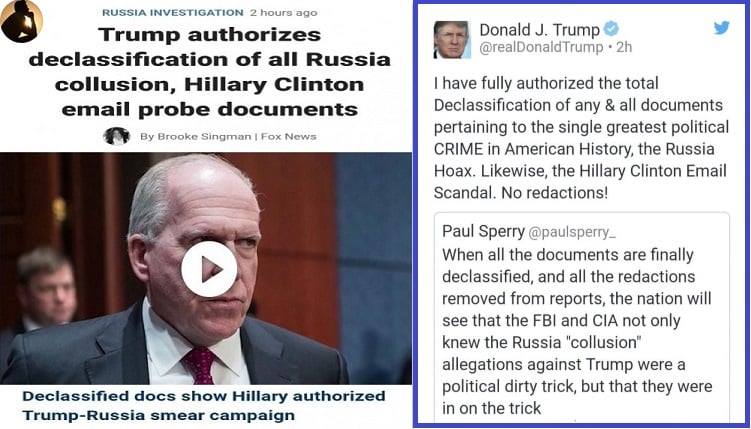Open the tweet author's profile picture
The height and width of the screenshot is (429, 751).
(x=452, y=39)
